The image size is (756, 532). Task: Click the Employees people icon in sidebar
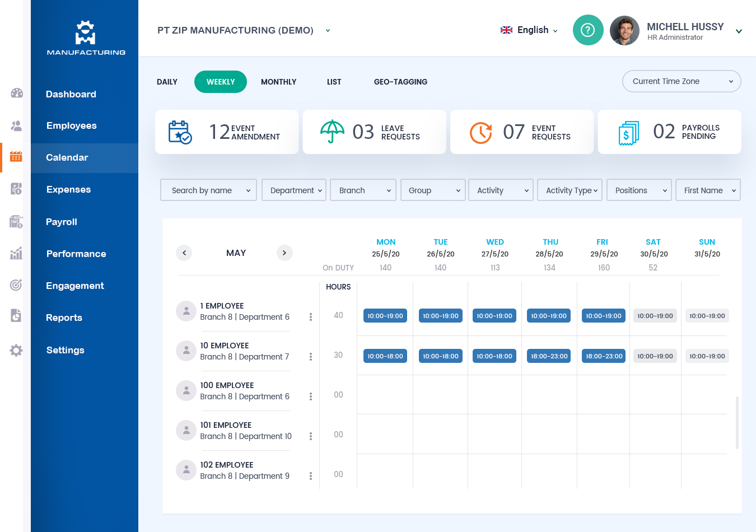(17, 125)
